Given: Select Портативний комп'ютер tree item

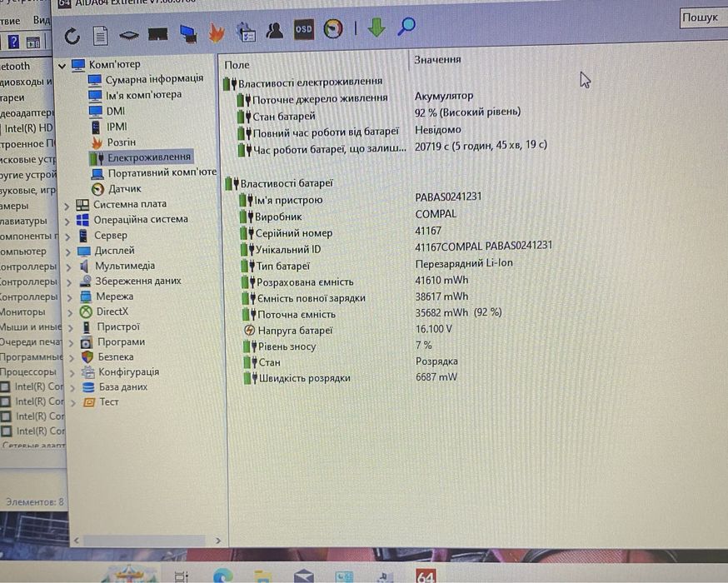Looking at the screenshot, I should (x=153, y=173).
